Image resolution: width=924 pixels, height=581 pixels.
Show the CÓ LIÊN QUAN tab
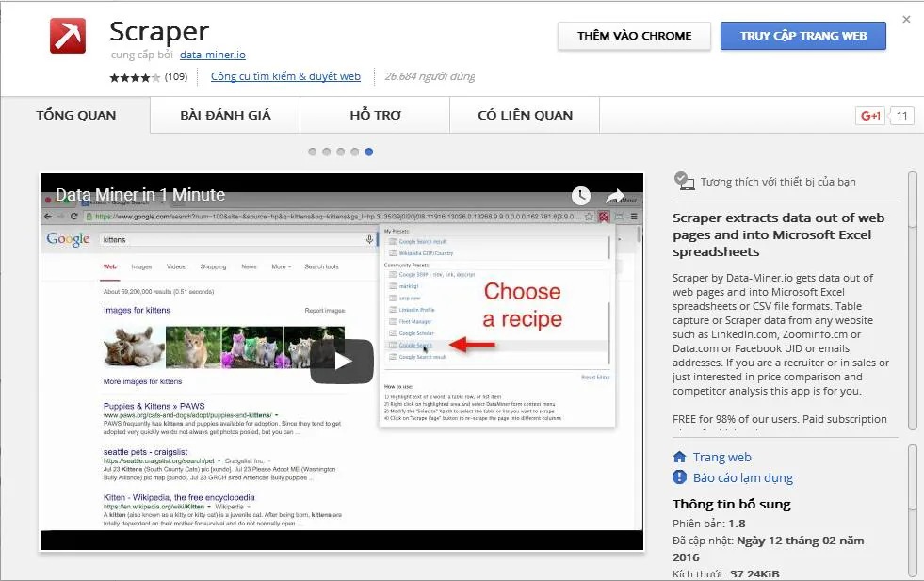tap(525, 116)
